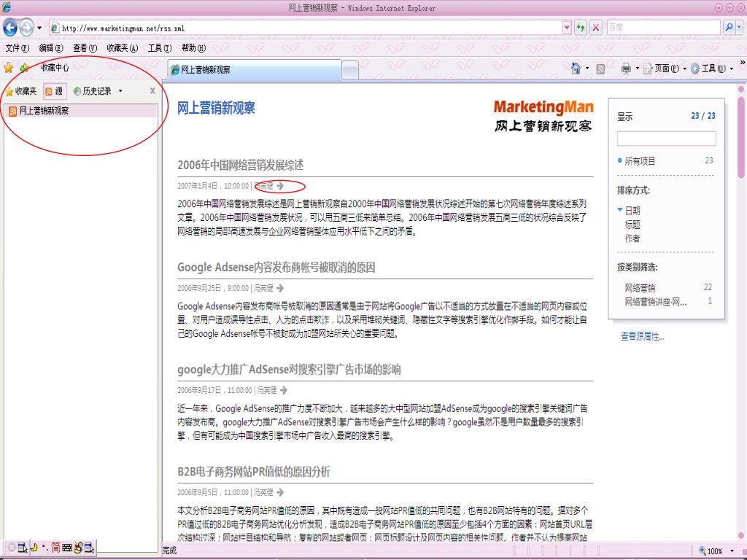
Task: Click arrow icon beside 2007年1月4日 article
Action: [280, 186]
